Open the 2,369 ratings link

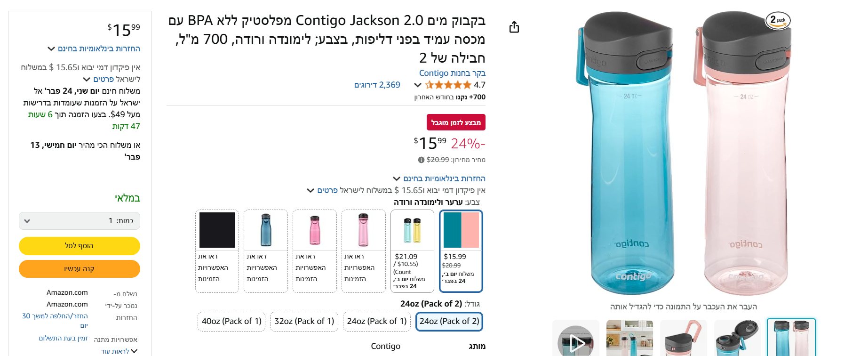coord(377,85)
